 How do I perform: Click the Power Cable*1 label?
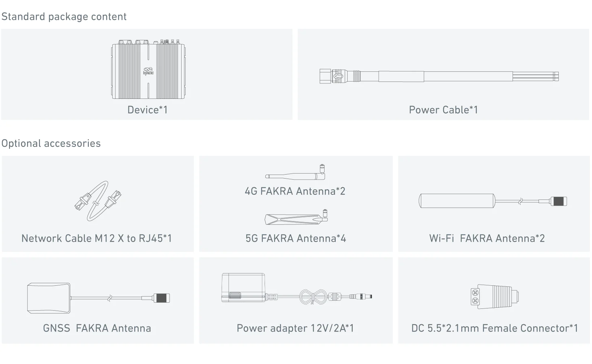pos(444,110)
